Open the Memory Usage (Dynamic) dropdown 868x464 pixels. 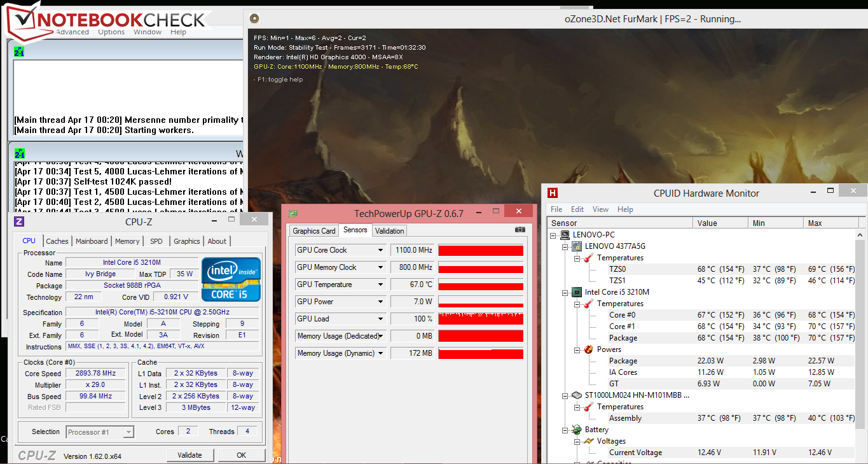[x=381, y=353]
